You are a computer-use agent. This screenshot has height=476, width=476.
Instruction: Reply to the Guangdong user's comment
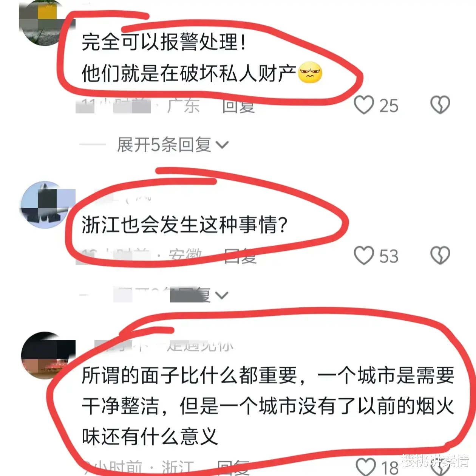point(238,105)
